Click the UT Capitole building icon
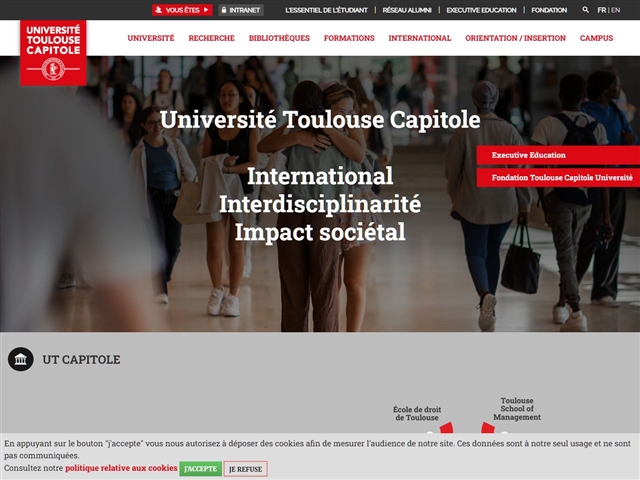The image size is (640, 480). click(20, 359)
